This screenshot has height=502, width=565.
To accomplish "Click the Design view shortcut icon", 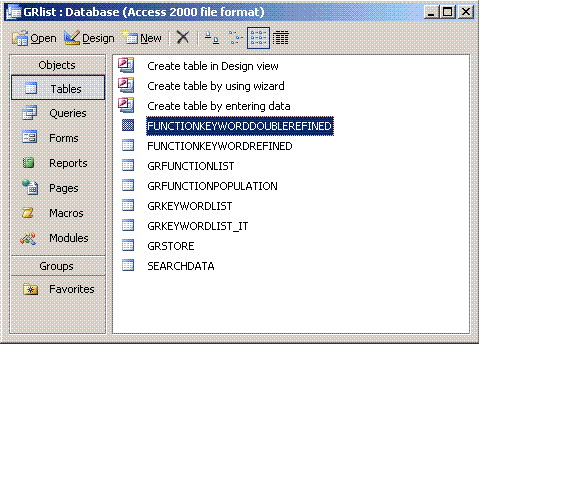I will click(126, 65).
